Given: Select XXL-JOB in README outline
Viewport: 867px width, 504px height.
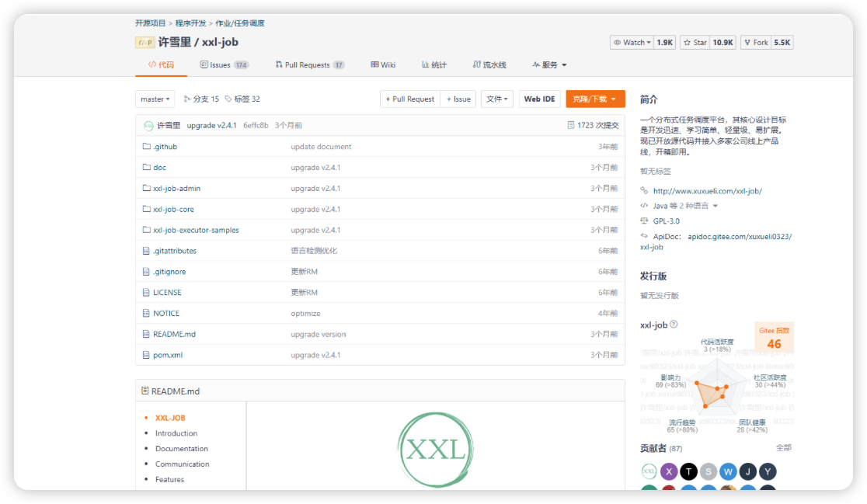Looking at the screenshot, I should pos(170,418).
